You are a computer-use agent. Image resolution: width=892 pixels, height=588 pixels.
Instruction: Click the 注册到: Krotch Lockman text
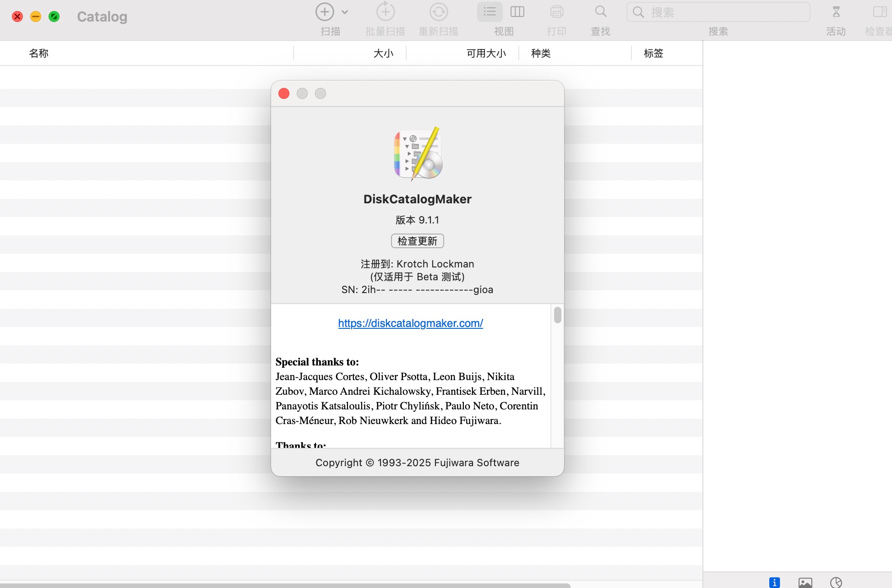(417, 264)
